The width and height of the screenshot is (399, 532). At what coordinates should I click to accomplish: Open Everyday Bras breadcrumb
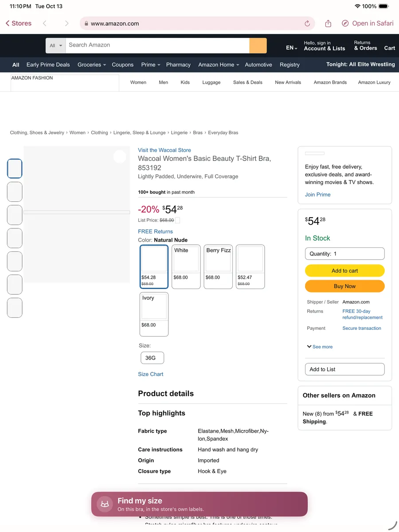coord(223,133)
